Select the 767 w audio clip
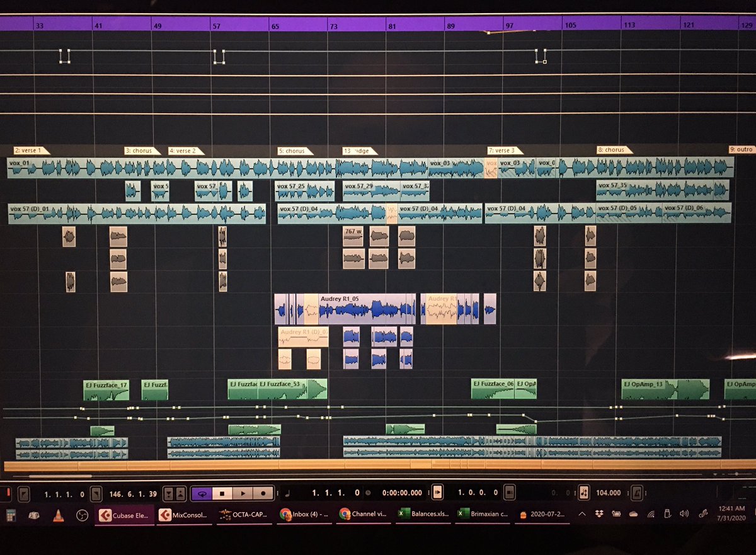Viewport: 756px width, 555px height. (353, 236)
